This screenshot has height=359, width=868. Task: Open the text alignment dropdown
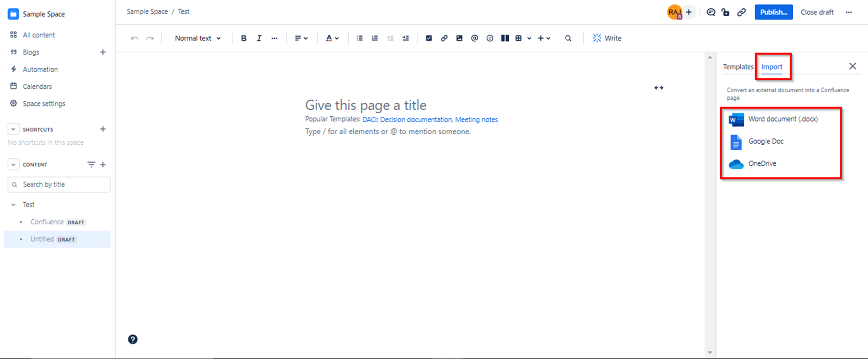coord(301,38)
